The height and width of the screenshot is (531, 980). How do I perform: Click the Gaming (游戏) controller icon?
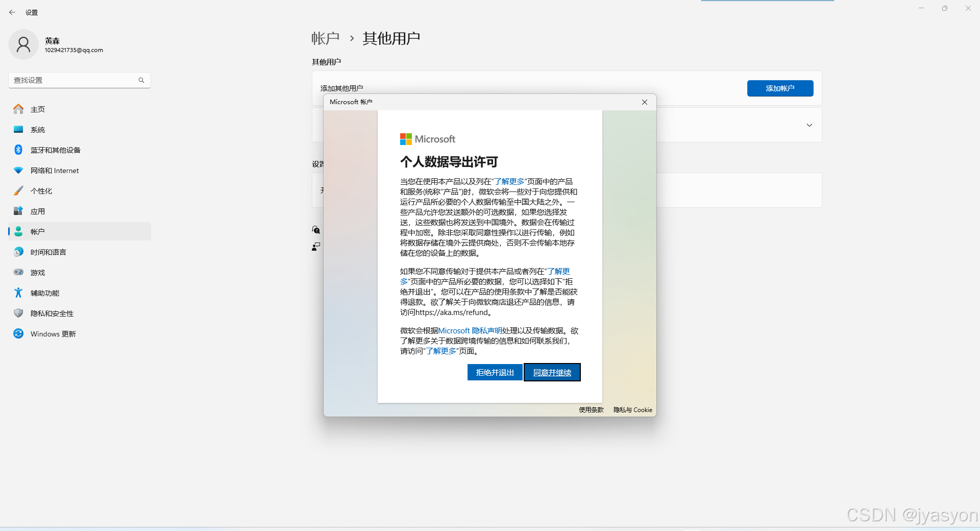[18, 272]
